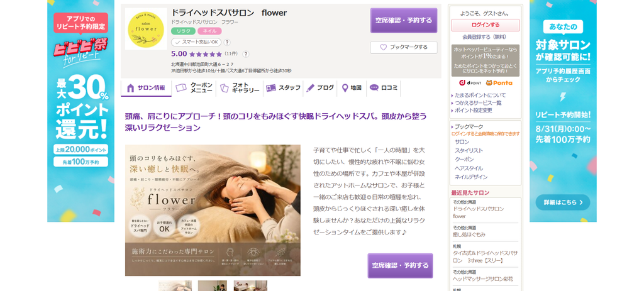The width and height of the screenshot is (644, 291).
Task: Click the スマート支払いOK badge
Action: [196, 42]
